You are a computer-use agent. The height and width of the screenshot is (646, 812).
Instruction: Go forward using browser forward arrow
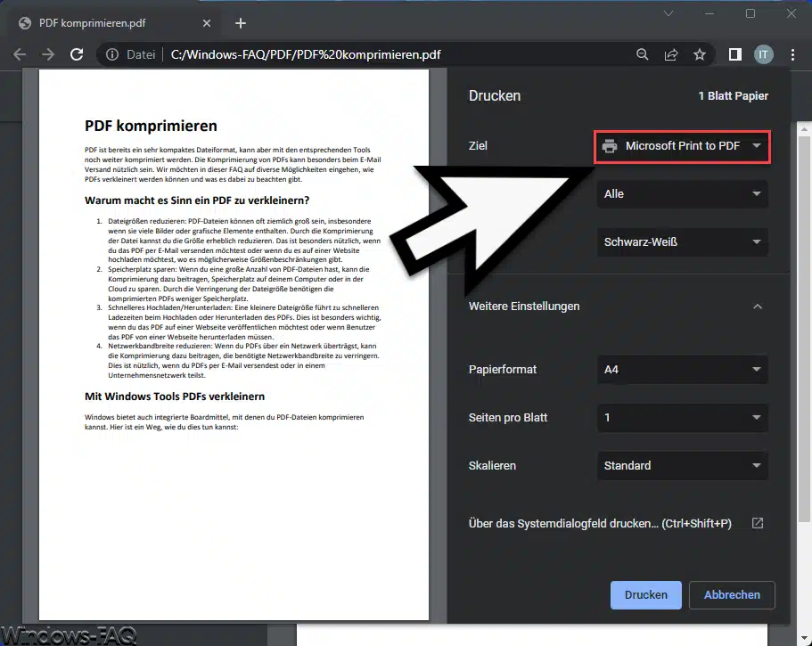tap(48, 54)
